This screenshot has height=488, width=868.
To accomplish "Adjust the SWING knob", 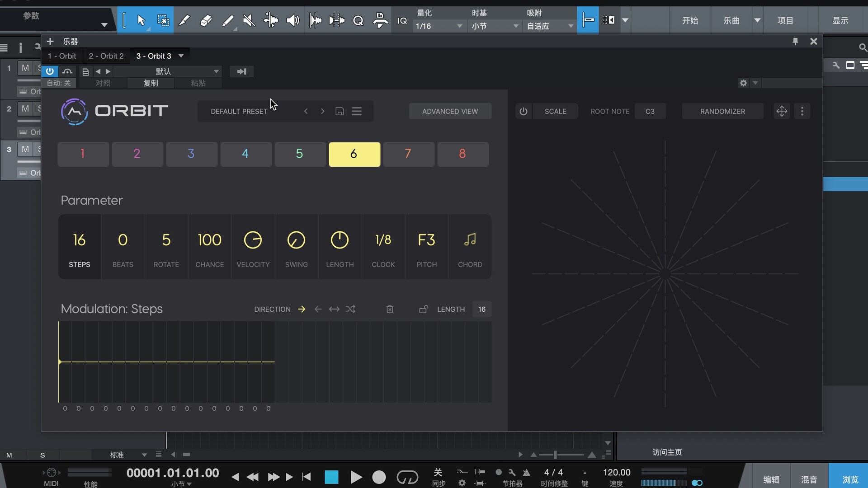I will pyautogui.click(x=296, y=240).
